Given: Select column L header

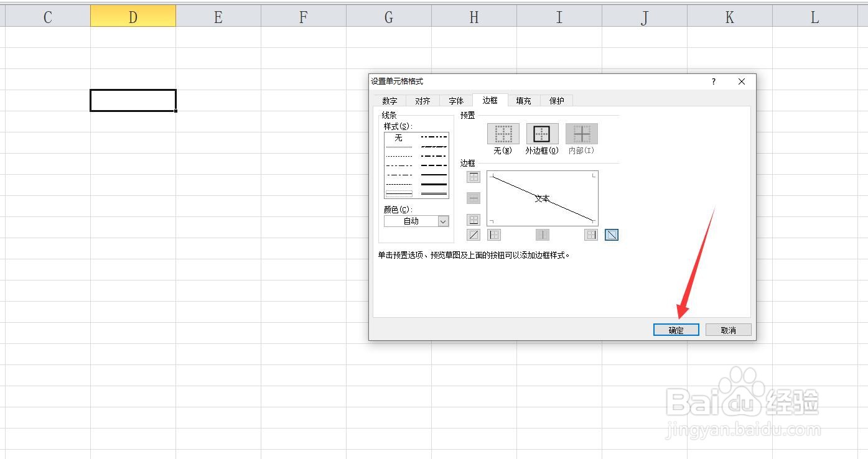Looking at the screenshot, I should click(815, 17).
